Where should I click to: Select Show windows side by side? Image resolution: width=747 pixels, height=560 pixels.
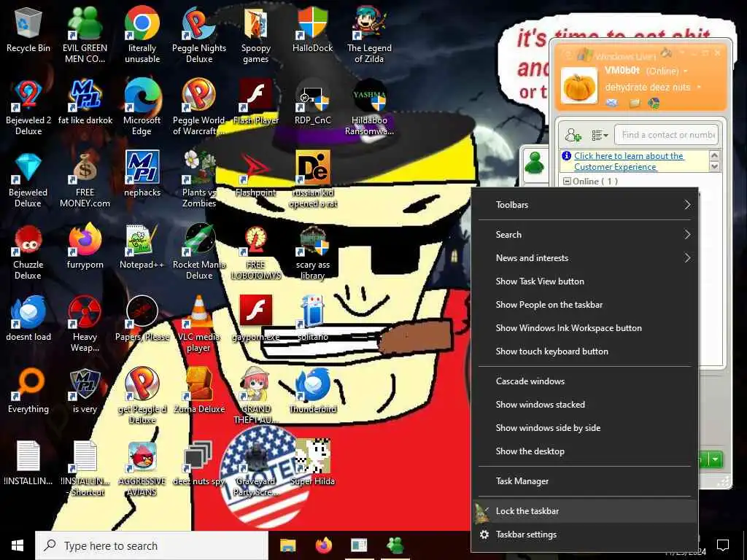click(584, 428)
